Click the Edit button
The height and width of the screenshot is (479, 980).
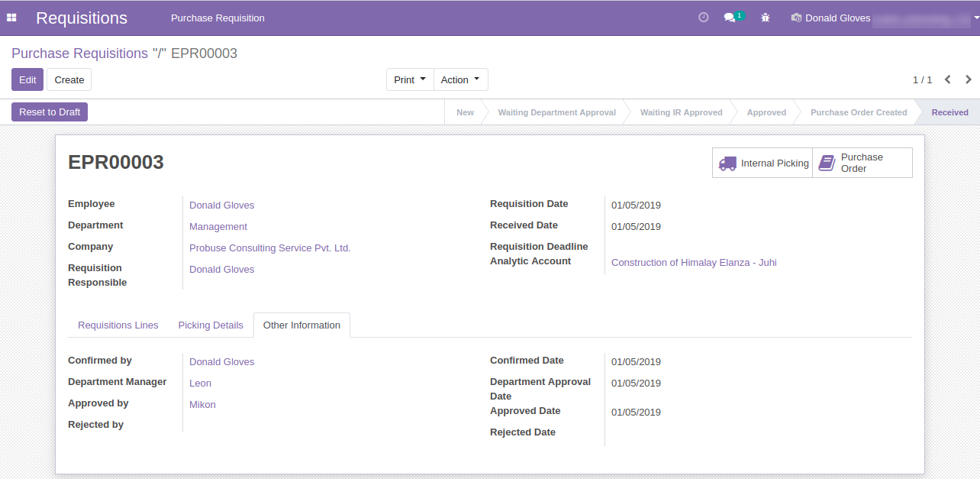coord(27,79)
